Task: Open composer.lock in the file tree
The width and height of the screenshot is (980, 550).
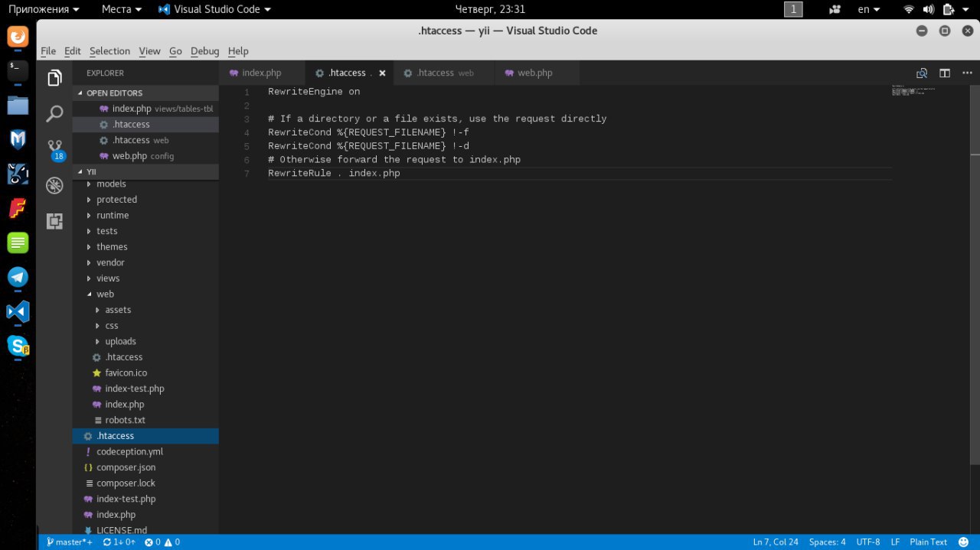Action: tap(145, 483)
